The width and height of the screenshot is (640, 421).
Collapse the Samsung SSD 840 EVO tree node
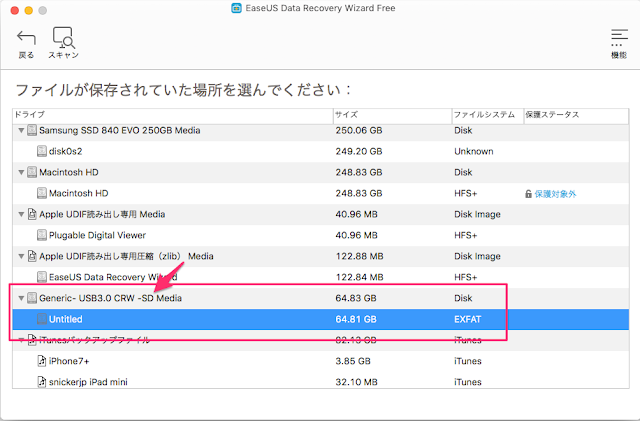click(21, 131)
